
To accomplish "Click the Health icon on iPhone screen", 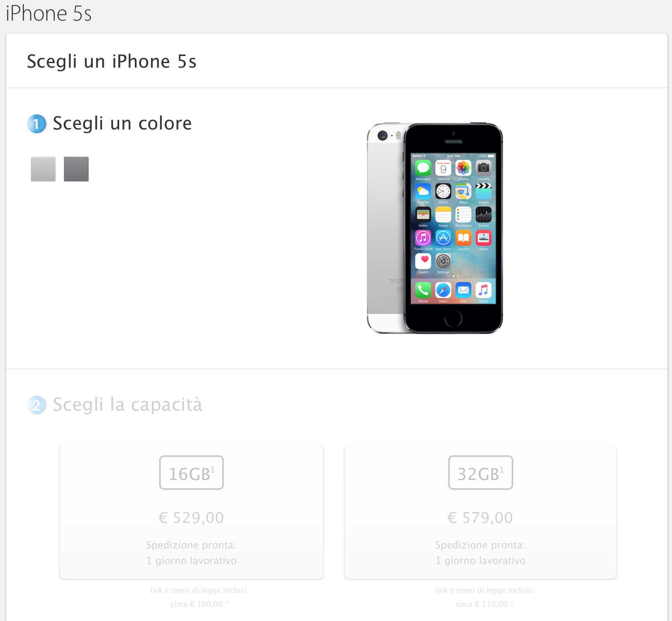I will 423,261.
